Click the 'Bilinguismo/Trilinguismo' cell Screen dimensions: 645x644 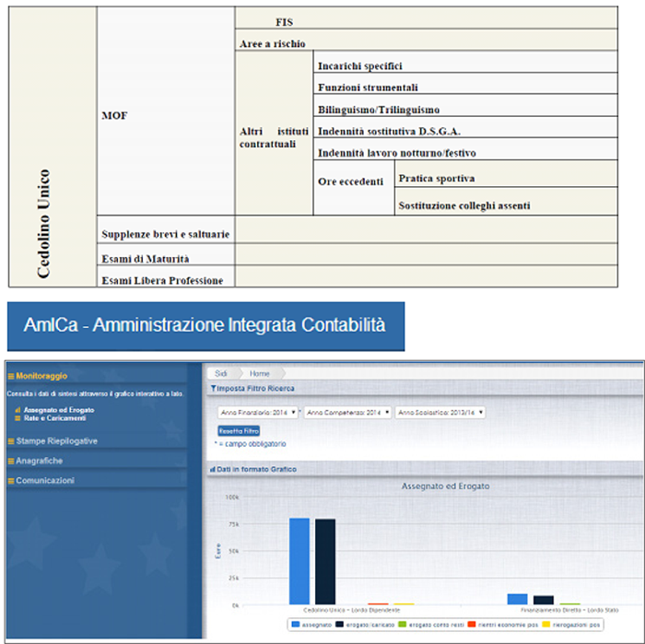(465, 105)
